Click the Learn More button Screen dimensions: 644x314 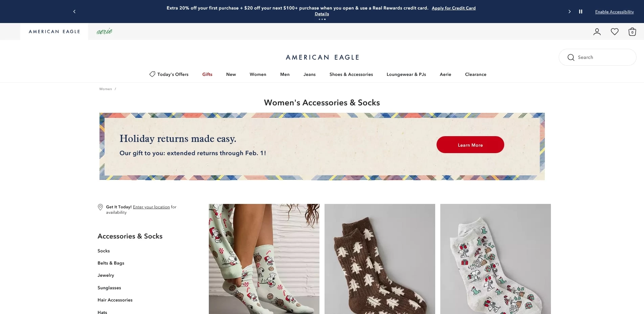pos(470,145)
